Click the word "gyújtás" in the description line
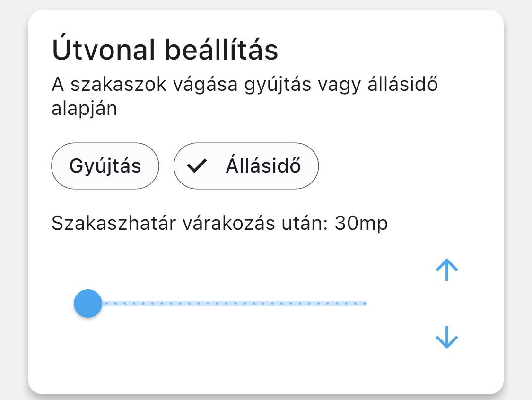 click(284, 87)
